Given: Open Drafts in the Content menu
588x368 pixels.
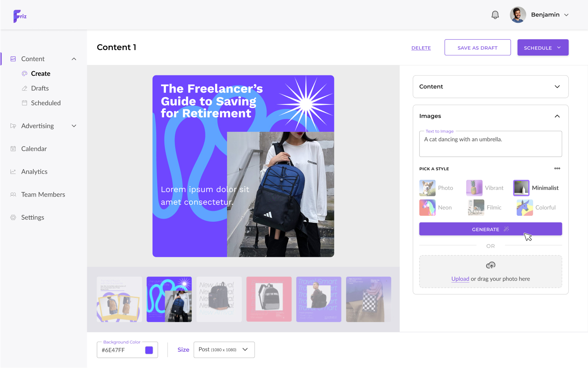Looking at the screenshot, I should point(40,88).
